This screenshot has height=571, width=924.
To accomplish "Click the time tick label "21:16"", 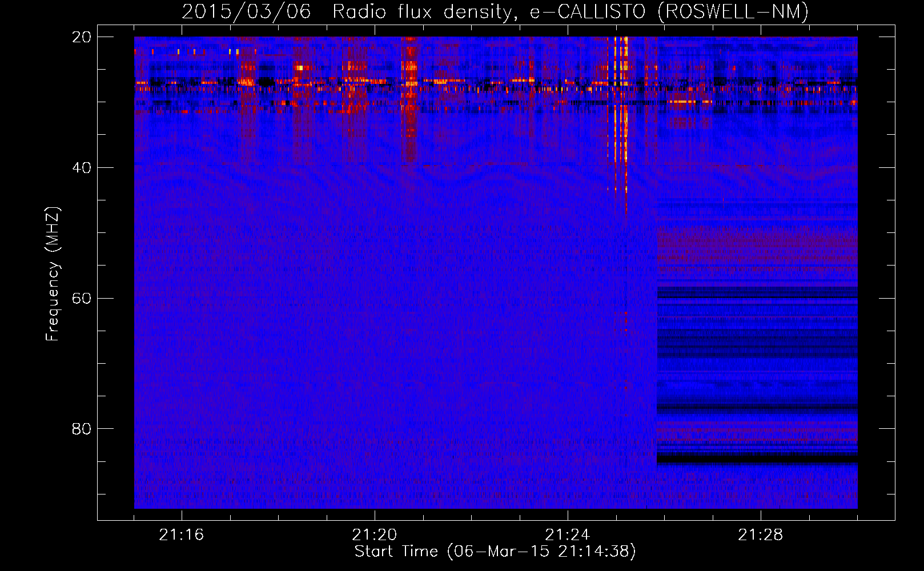I will (x=182, y=535).
